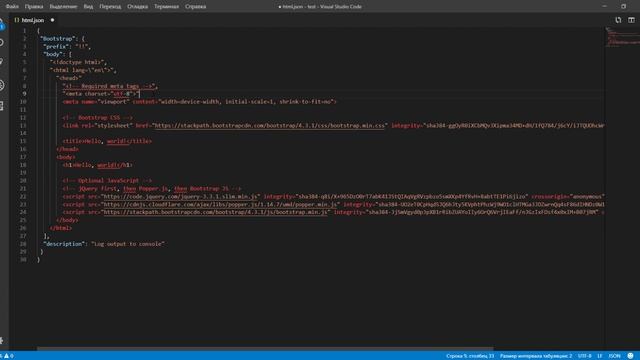
Task: Open the Правка menu
Action: (x=34, y=7)
